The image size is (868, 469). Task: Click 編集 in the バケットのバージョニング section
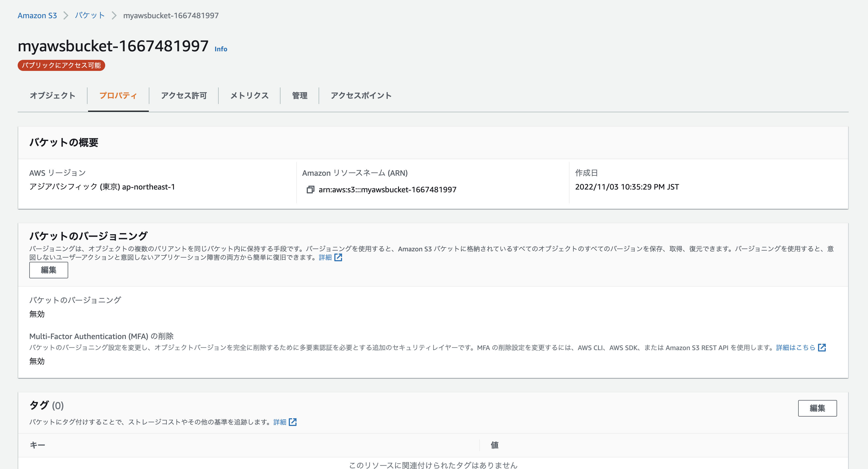pyautogui.click(x=49, y=270)
